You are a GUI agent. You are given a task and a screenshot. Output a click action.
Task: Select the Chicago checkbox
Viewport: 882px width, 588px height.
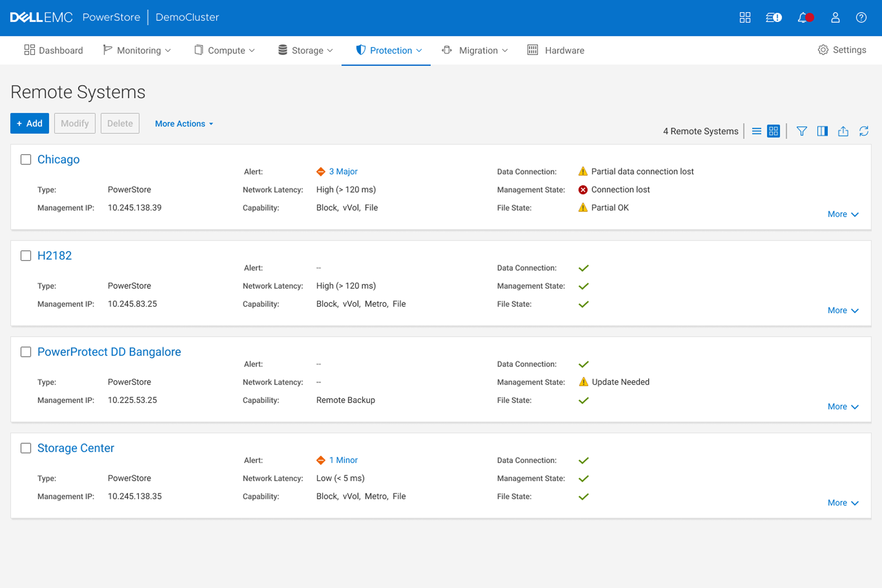click(26, 159)
